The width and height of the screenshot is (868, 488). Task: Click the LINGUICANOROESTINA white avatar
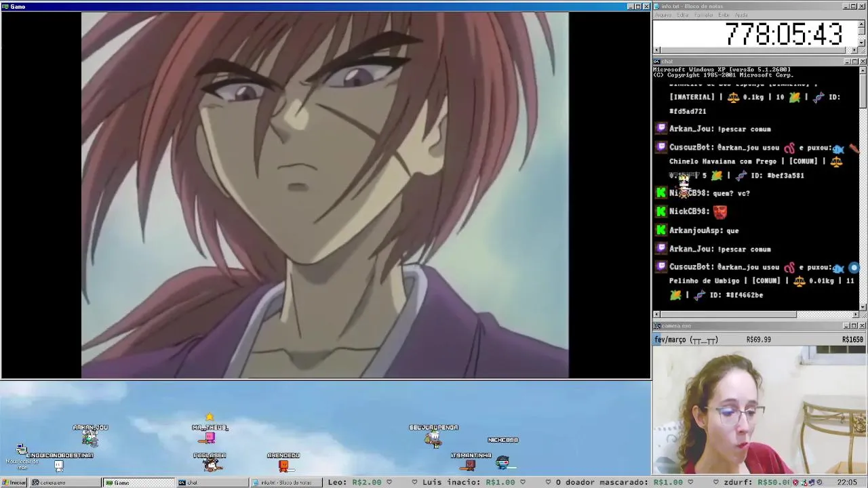59,466
